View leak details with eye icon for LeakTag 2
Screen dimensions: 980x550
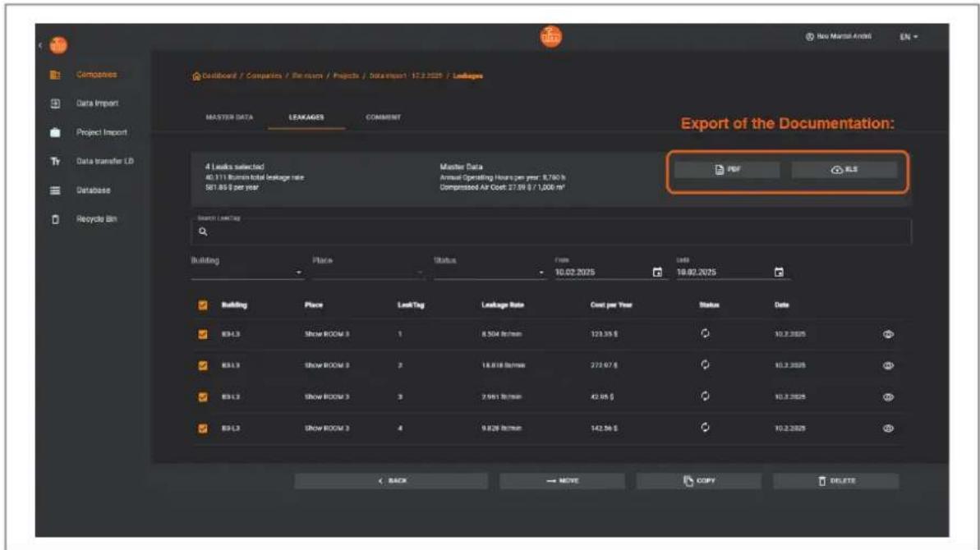click(x=888, y=366)
